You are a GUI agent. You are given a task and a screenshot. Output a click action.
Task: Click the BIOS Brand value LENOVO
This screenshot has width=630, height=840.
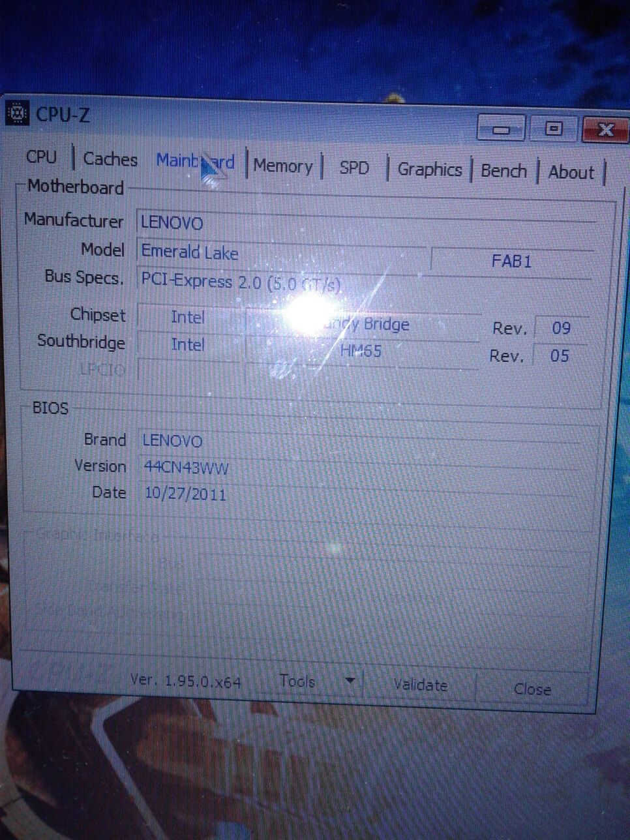[172, 441]
